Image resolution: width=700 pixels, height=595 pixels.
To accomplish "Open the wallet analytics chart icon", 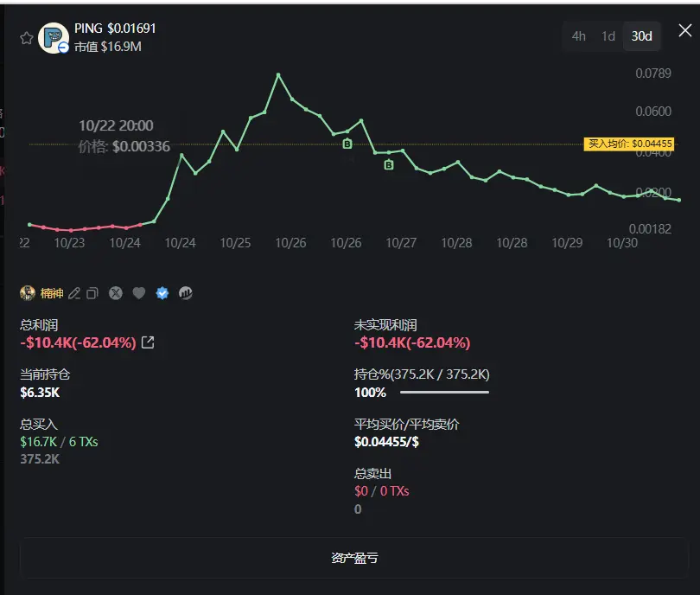I will (x=186, y=293).
